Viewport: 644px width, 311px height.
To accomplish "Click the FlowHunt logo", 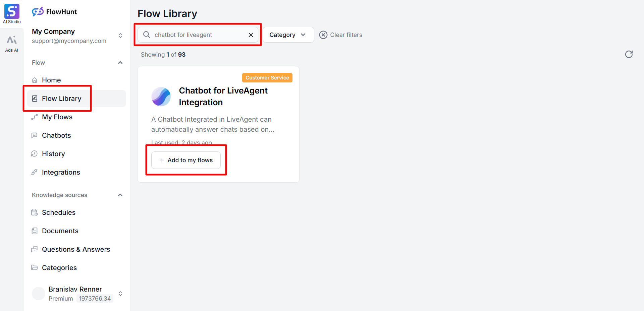I will [x=54, y=12].
